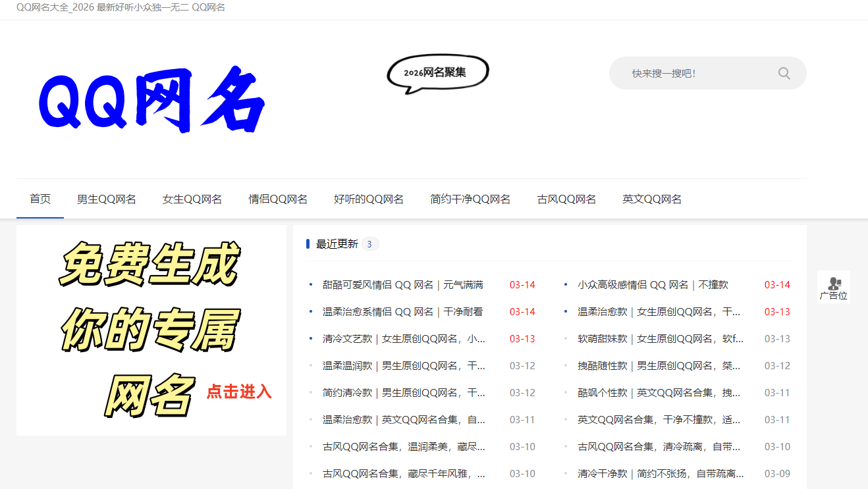This screenshot has width=868, height=489.
Task: Click the 广告位 sidebar icon
Action: coord(833,288)
